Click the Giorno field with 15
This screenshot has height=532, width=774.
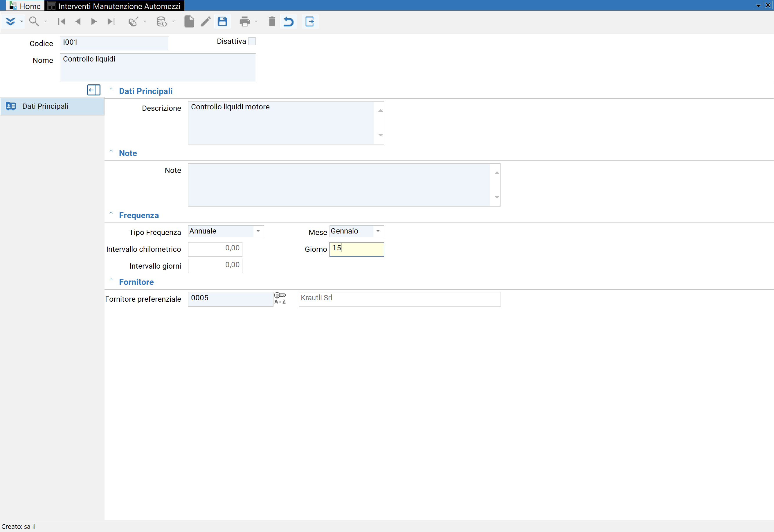coord(357,249)
